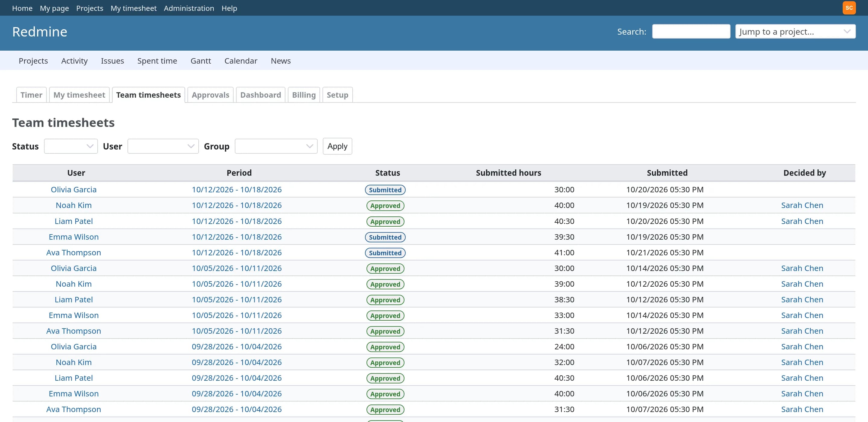
Task: Open the Approvals tab
Action: point(210,95)
